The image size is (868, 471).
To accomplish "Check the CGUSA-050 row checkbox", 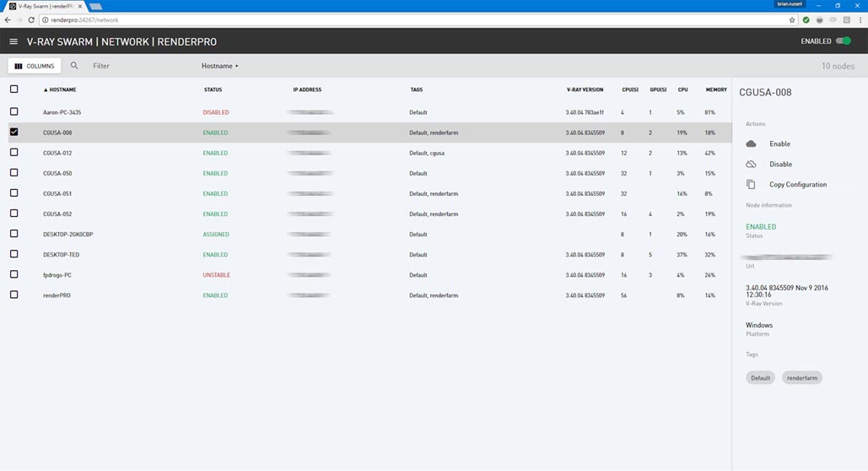I will [13, 173].
